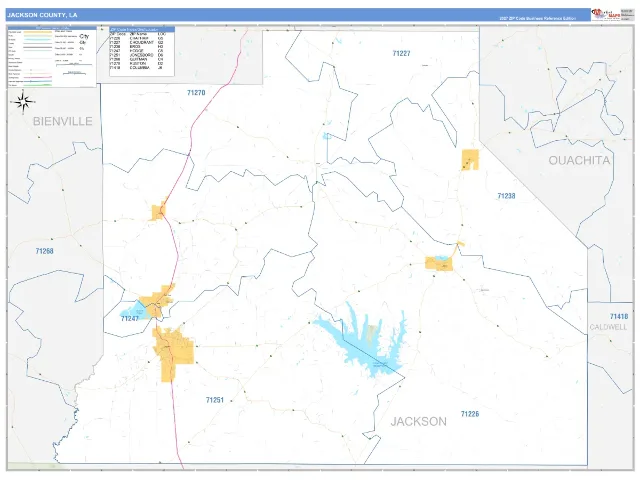
Task: Click the ZIP index table's blue header bar
Action: (142, 30)
